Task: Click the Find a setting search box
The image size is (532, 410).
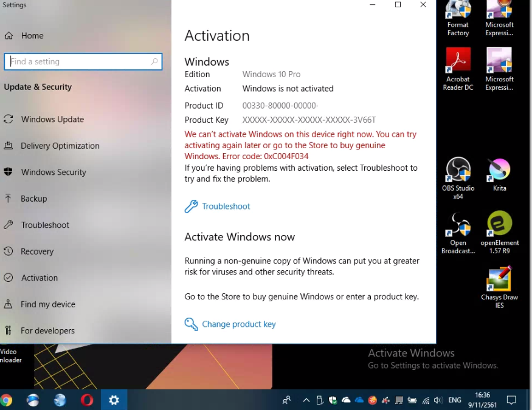Action: [83, 62]
